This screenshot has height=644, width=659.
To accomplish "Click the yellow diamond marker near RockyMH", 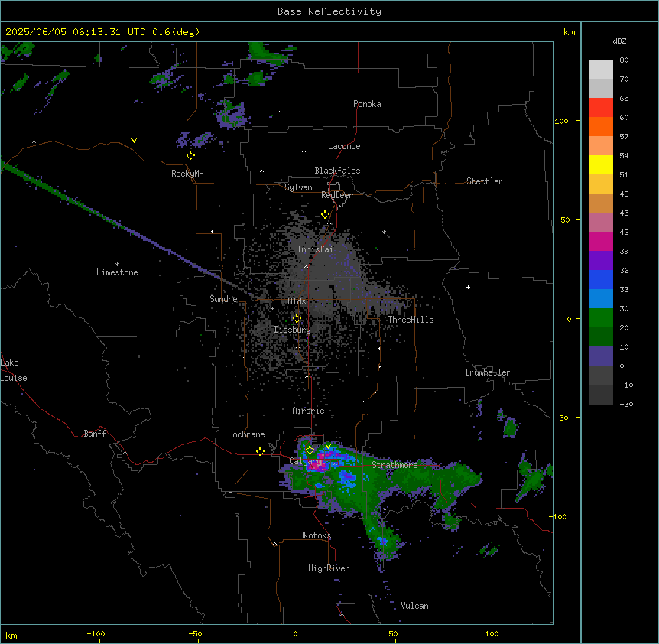I will click(x=191, y=156).
